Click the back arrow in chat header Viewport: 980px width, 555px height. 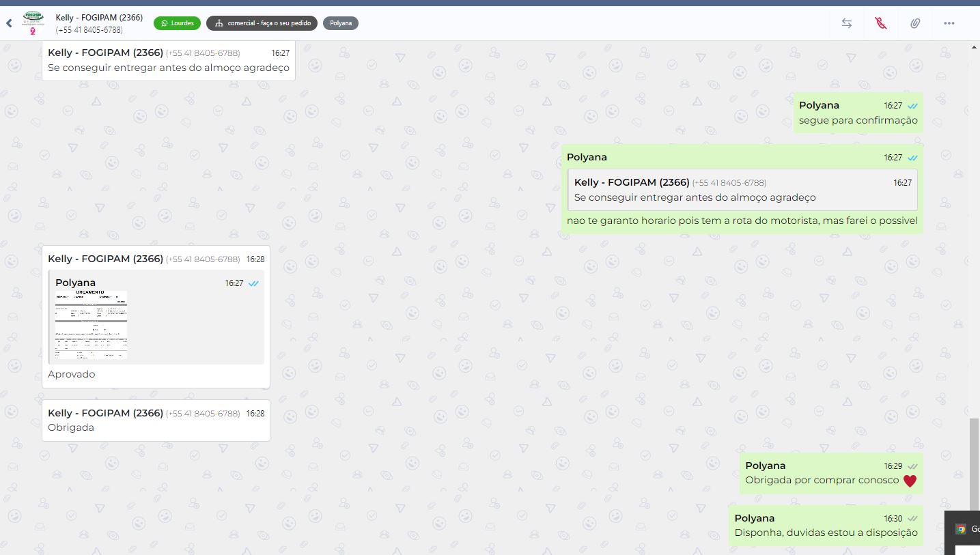[x=9, y=23]
